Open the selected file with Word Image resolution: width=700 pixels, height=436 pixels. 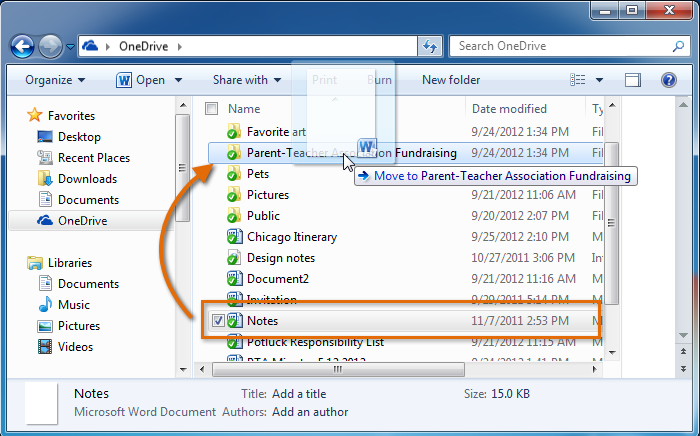click(x=141, y=80)
